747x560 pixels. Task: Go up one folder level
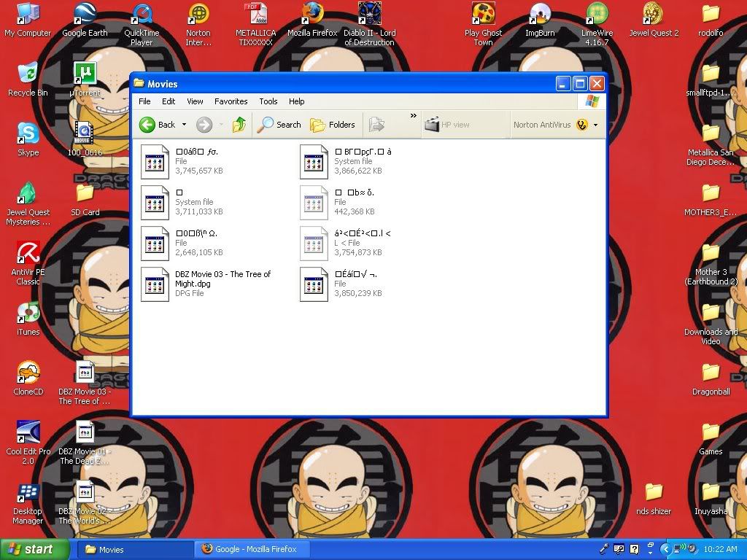239,125
